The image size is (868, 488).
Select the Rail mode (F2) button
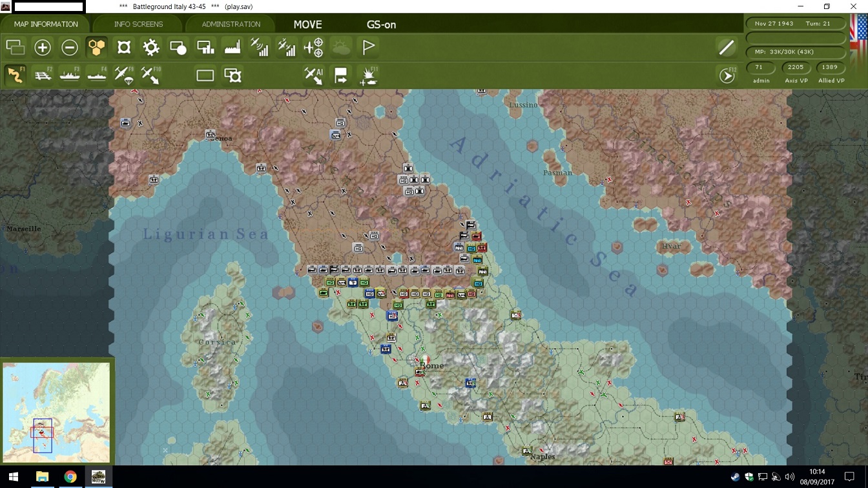coord(43,75)
